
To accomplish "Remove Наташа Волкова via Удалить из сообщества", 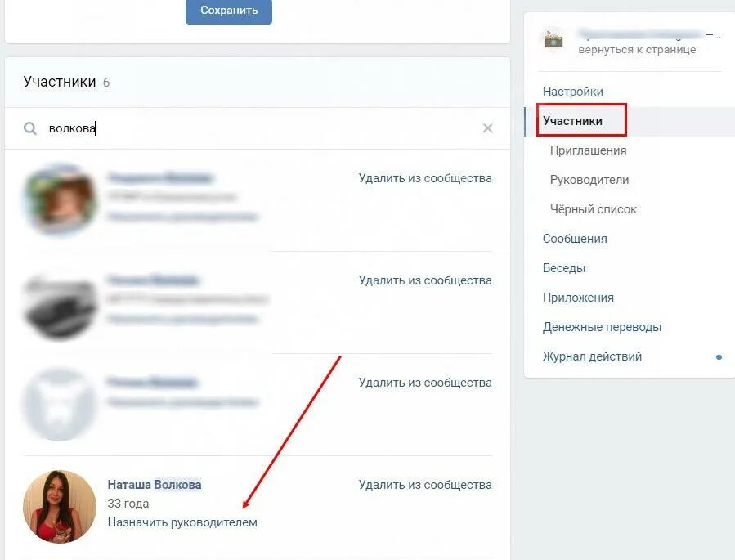I will 425,485.
